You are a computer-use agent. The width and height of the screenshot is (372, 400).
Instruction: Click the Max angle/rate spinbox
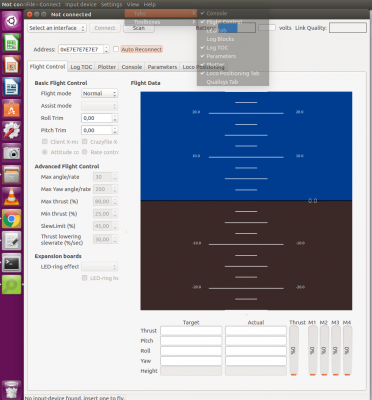coord(105,177)
